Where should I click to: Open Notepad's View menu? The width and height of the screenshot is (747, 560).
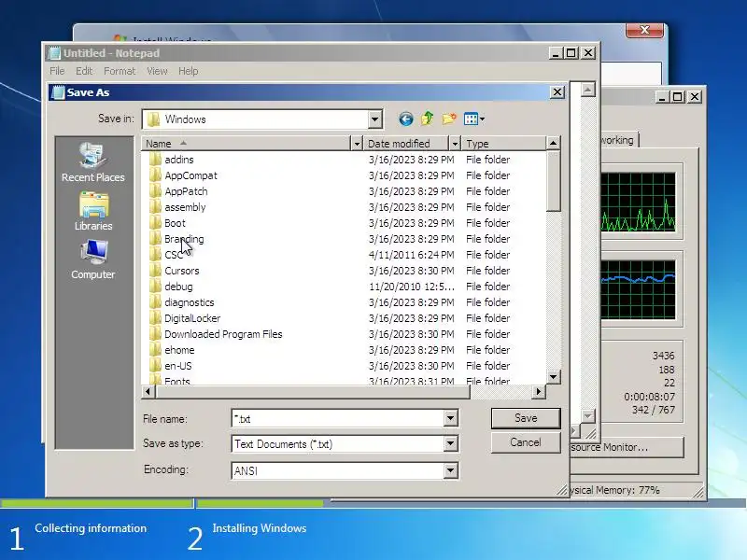[157, 71]
